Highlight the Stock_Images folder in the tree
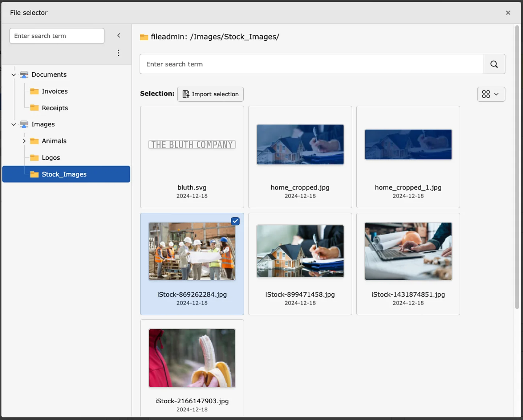 [x=64, y=174]
